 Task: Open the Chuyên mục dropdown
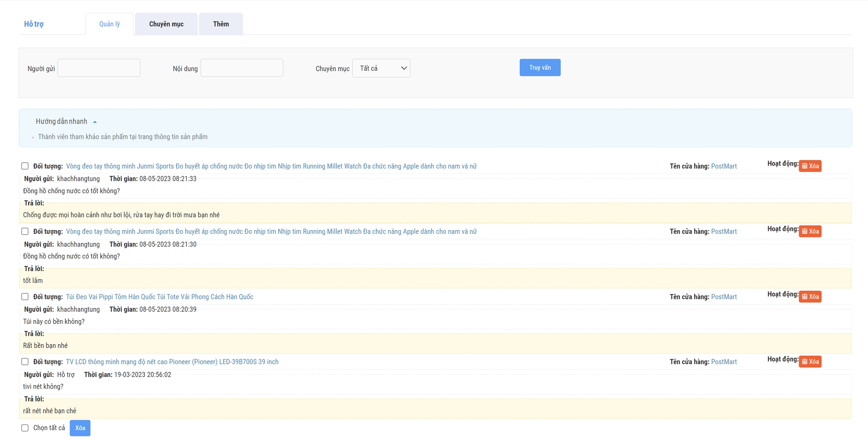pos(381,68)
